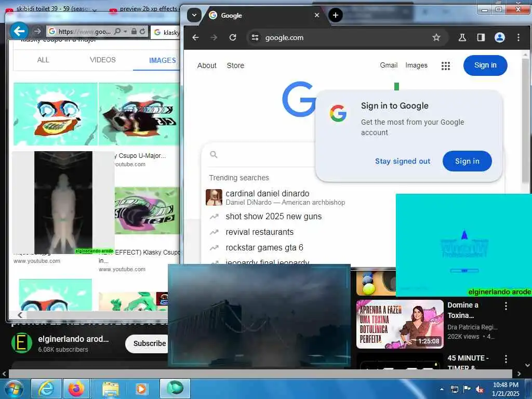
Task: Show hidden tray icons arrow
Action: [x=442, y=389]
